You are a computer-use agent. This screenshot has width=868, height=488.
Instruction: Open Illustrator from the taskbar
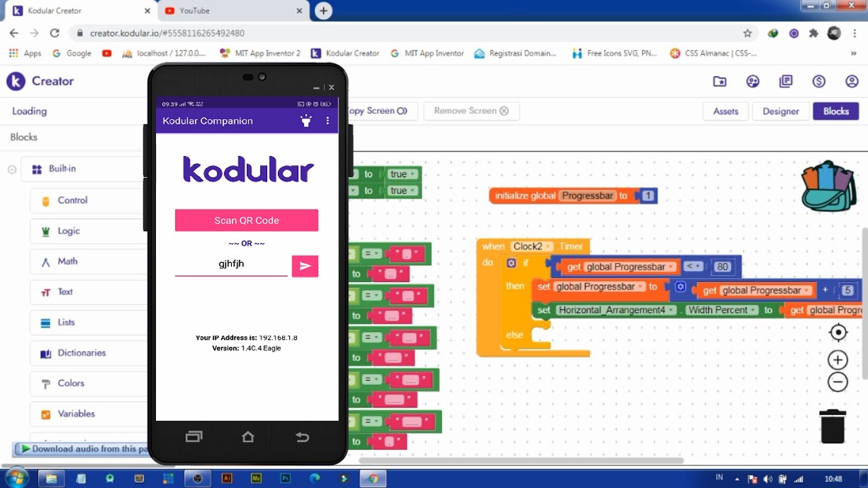tap(227, 478)
